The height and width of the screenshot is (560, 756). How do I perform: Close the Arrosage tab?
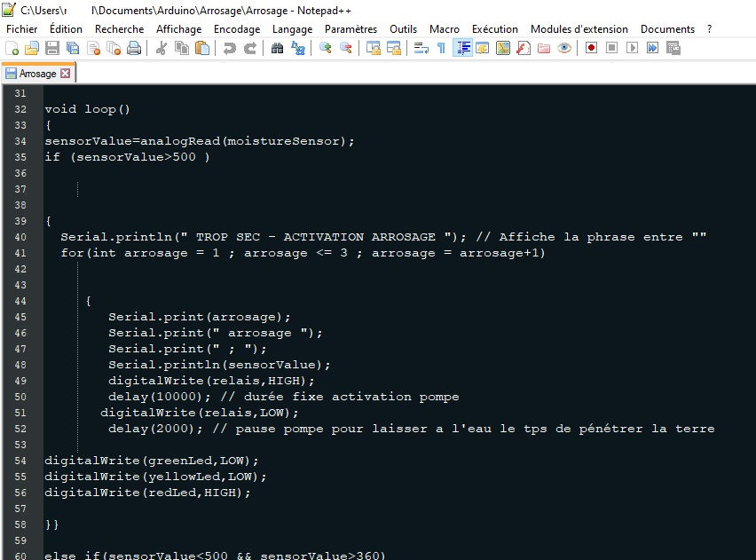click(x=65, y=74)
